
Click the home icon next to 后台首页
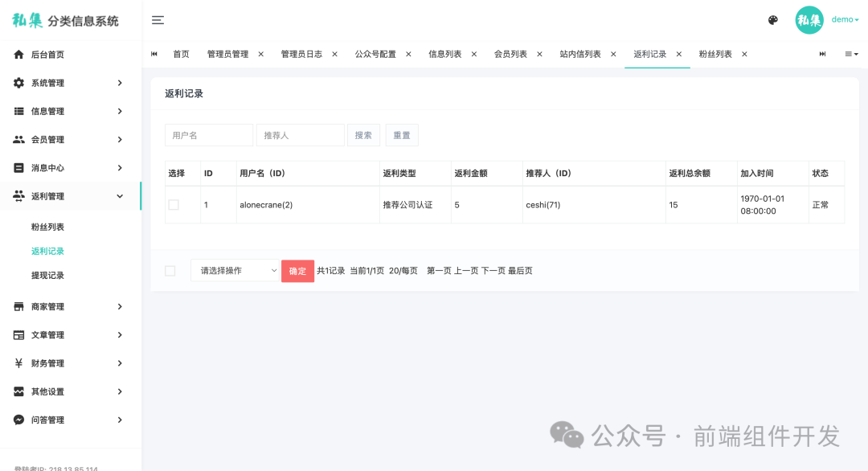18,54
